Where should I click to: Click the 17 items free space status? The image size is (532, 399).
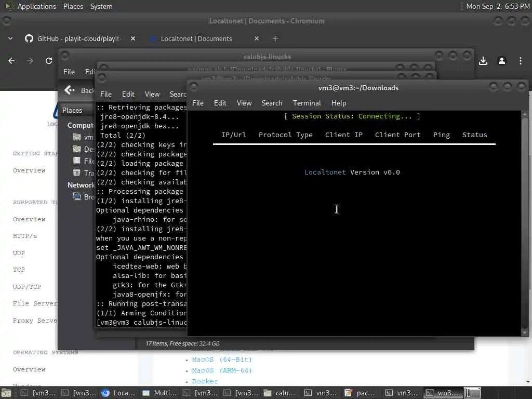tap(182, 344)
